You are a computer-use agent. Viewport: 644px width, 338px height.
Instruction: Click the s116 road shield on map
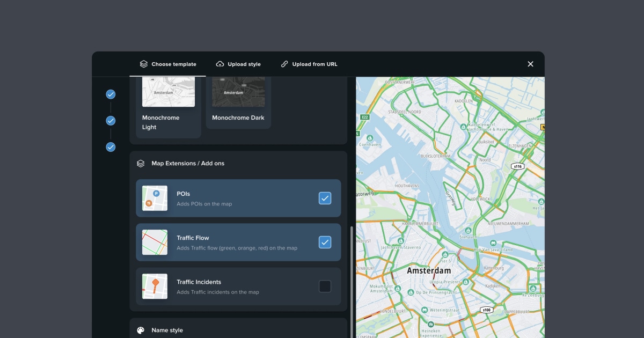click(517, 166)
